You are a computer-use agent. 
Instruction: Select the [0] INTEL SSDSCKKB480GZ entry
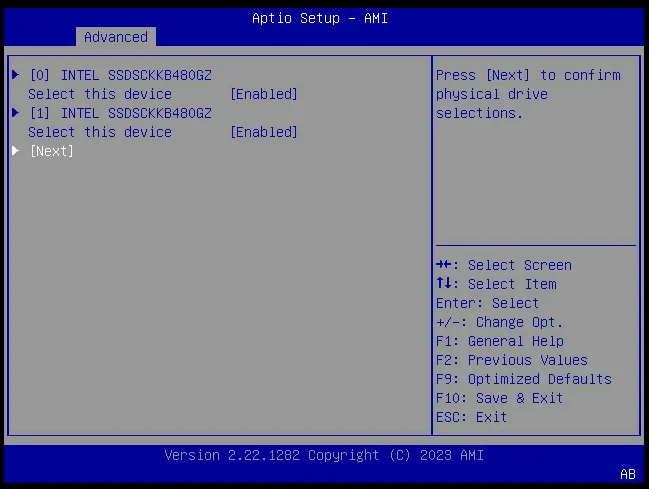(120, 75)
